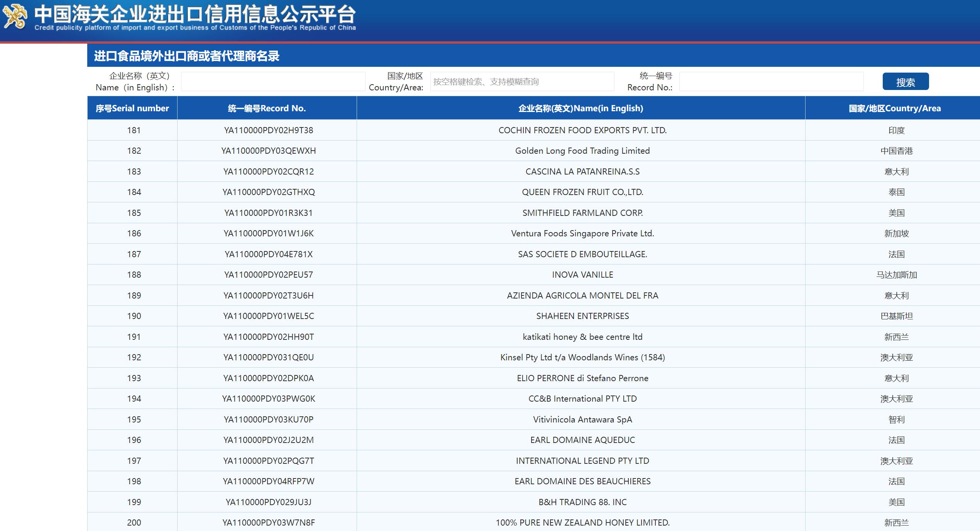Click Vitivinicola Antawara SpA
Viewport: 980px width, 531px height.
pos(582,419)
